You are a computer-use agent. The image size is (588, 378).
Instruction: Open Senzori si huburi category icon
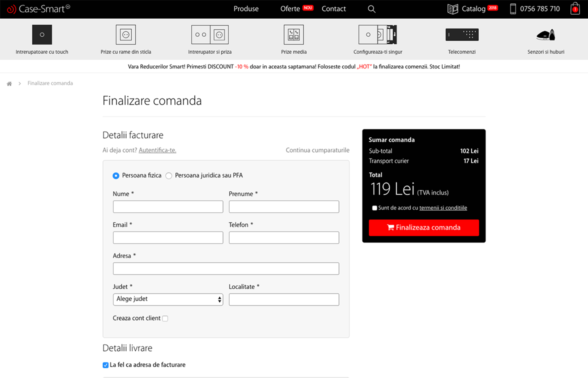(x=545, y=34)
